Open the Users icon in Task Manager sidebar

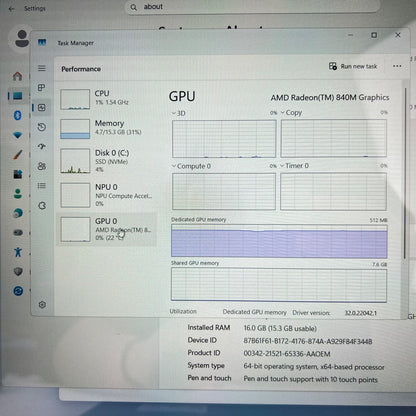tap(42, 166)
